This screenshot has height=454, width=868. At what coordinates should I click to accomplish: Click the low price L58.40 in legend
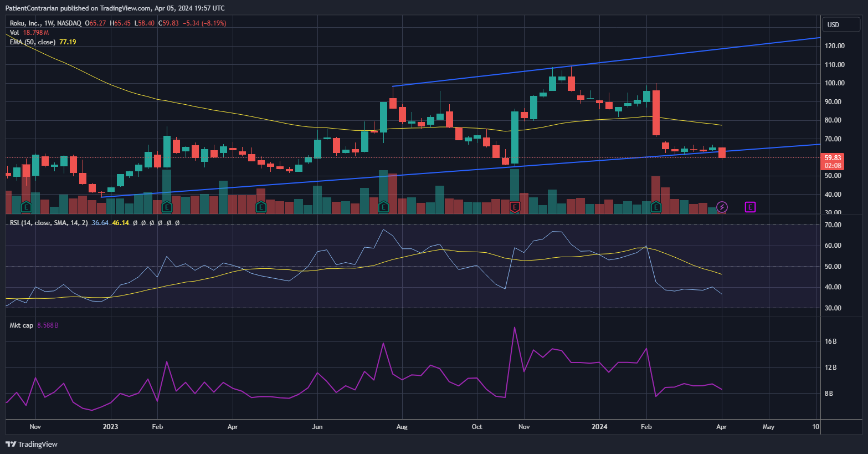pyautogui.click(x=145, y=23)
